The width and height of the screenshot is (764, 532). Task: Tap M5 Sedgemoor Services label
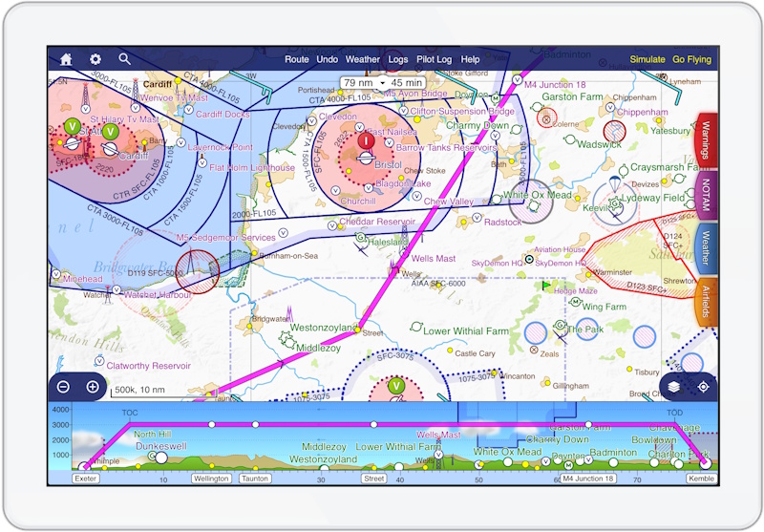pyautogui.click(x=225, y=238)
